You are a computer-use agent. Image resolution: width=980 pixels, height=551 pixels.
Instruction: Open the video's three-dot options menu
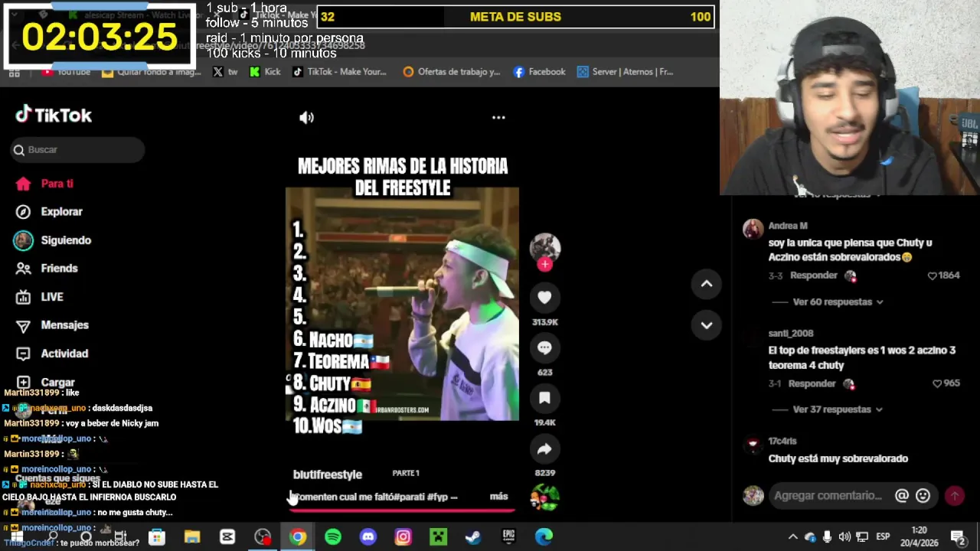pos(498,117)
